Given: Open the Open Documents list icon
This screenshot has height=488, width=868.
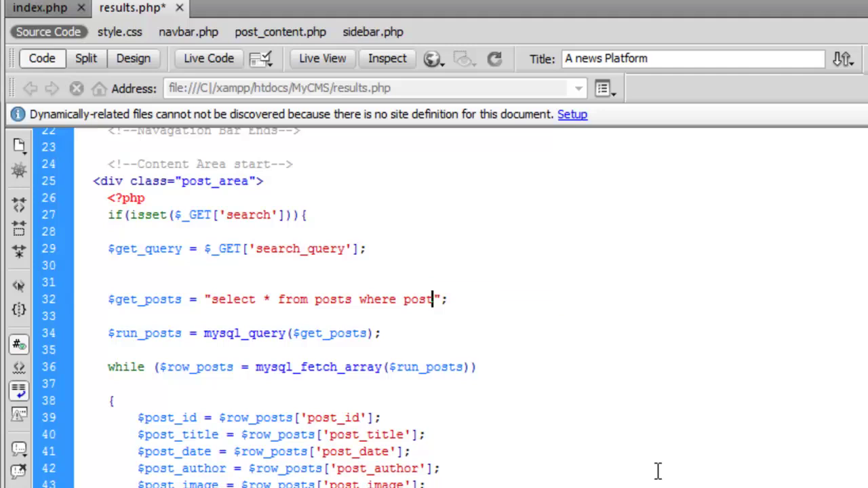Looking at the screenshot, I should tap(19, 146).
